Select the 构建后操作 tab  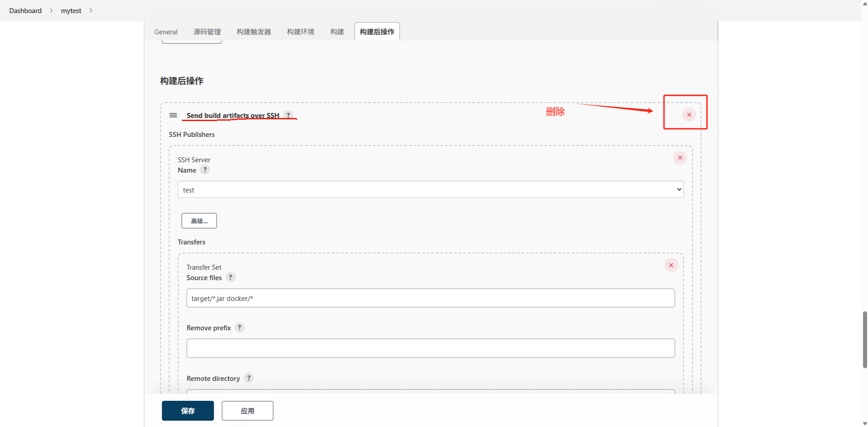pyautogui.click(x=377, y=32)
